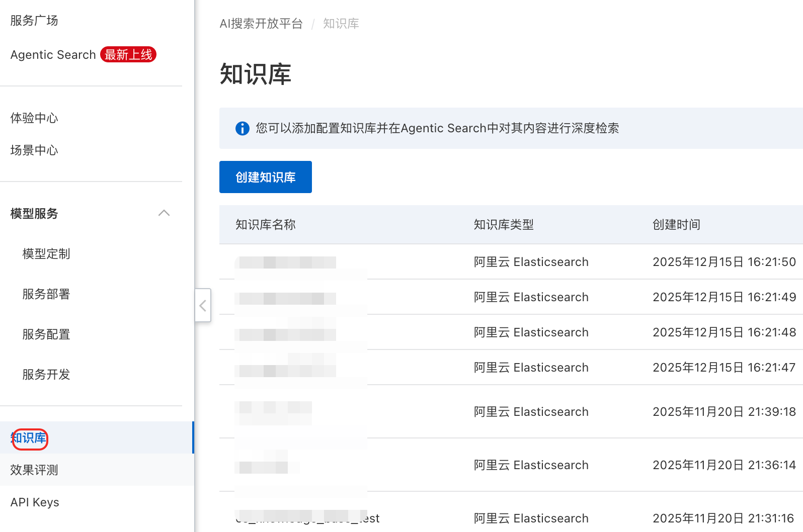Open 服务广场 in the sidebar
Viewport: 803px width, 532px height.
tap(34, 21)
